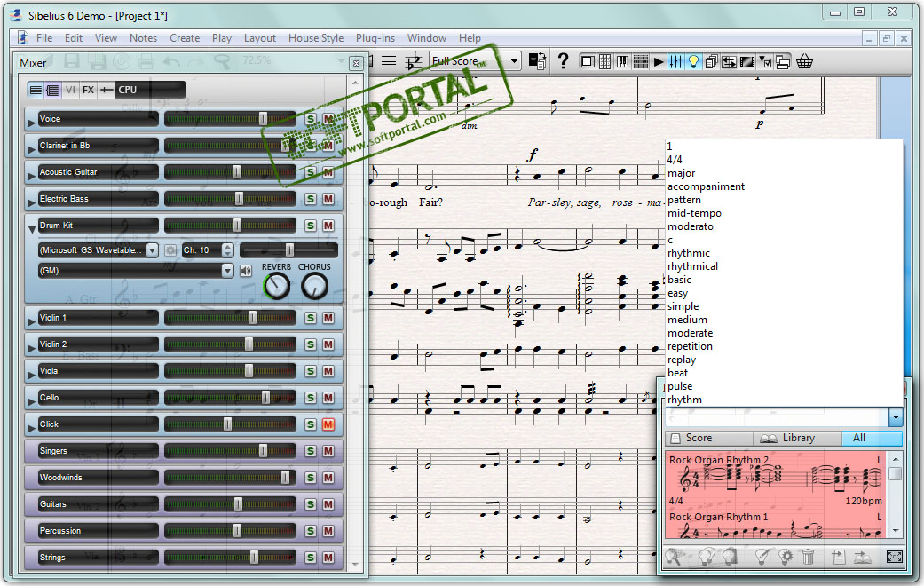Image resolution: width=924 pixels, height=586 pixels.
Task: Click the transposing score flat-sharp icon
Action: point(414,61)
